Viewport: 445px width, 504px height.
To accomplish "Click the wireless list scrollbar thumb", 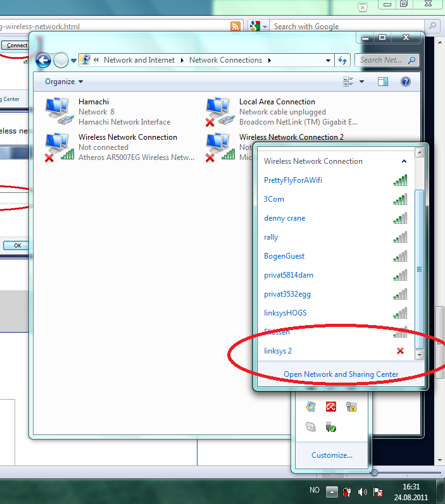I will click(x=419, y=269).
